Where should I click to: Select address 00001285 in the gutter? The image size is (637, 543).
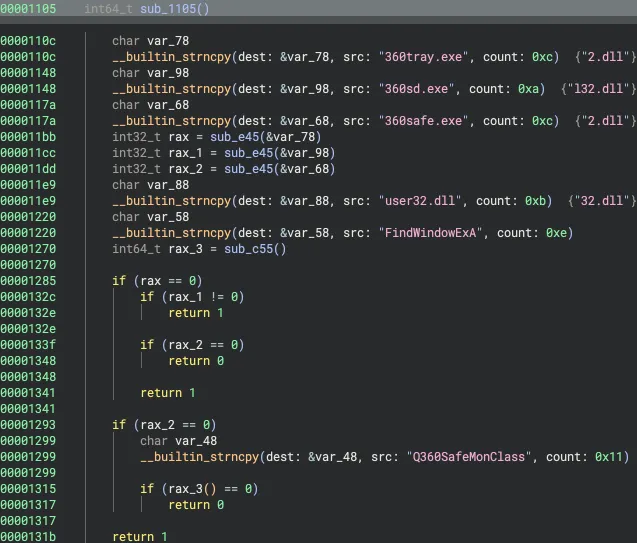pos(28,281)
